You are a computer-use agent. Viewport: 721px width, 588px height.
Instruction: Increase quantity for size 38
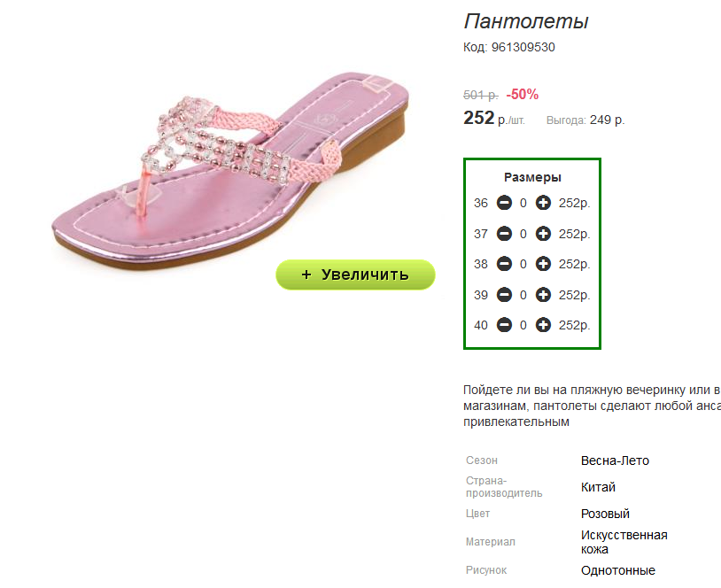point(544,264)
